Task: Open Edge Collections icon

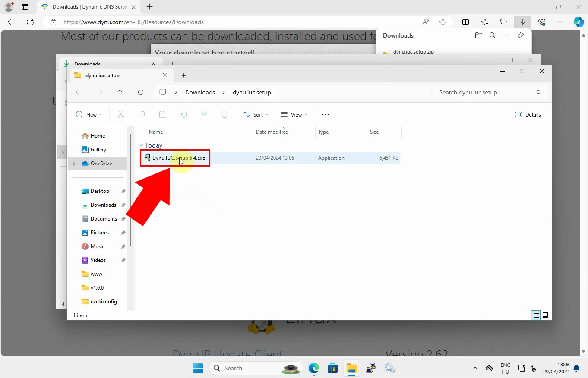Action: (504, 22)
